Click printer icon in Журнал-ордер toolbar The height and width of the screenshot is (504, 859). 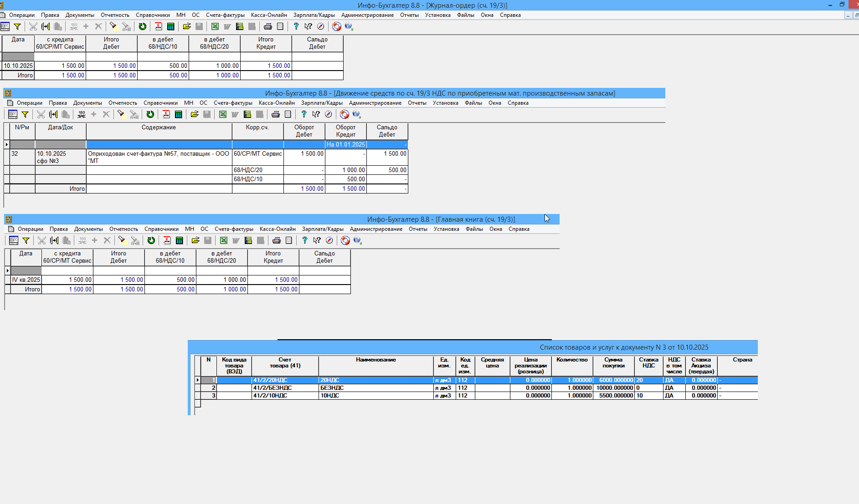268,26
